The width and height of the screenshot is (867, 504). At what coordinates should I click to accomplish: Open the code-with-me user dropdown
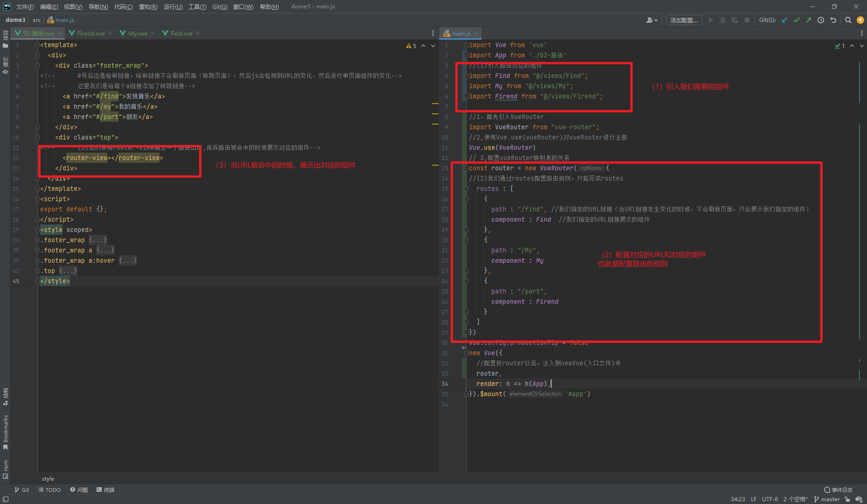point(652,20)
